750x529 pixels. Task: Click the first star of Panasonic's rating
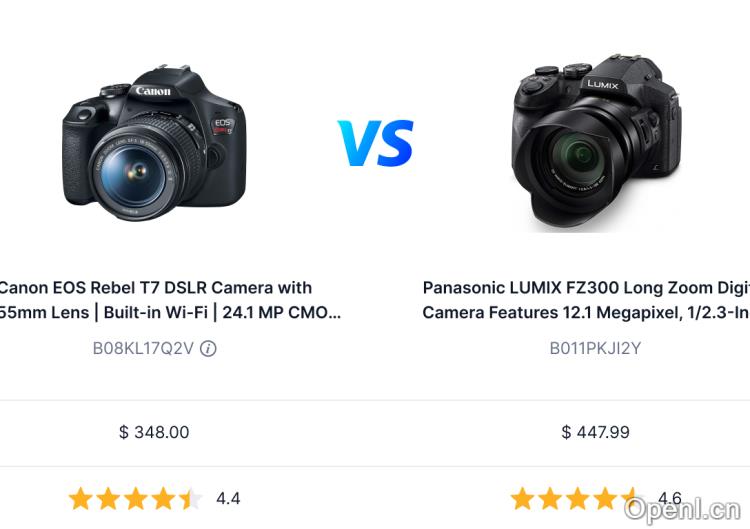[522, 499]
